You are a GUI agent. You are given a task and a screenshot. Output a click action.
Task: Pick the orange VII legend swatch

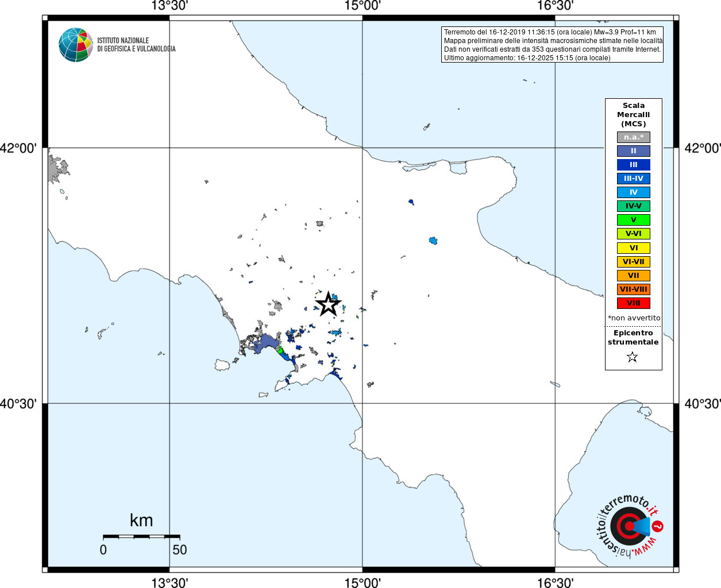coord(633,276)
